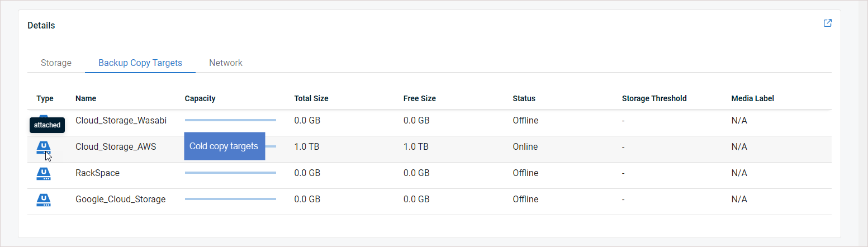868x247 pixels.
Task: Click the Cloud_Storage_Wasabi capacity bar
Action: tap(230, 120)
